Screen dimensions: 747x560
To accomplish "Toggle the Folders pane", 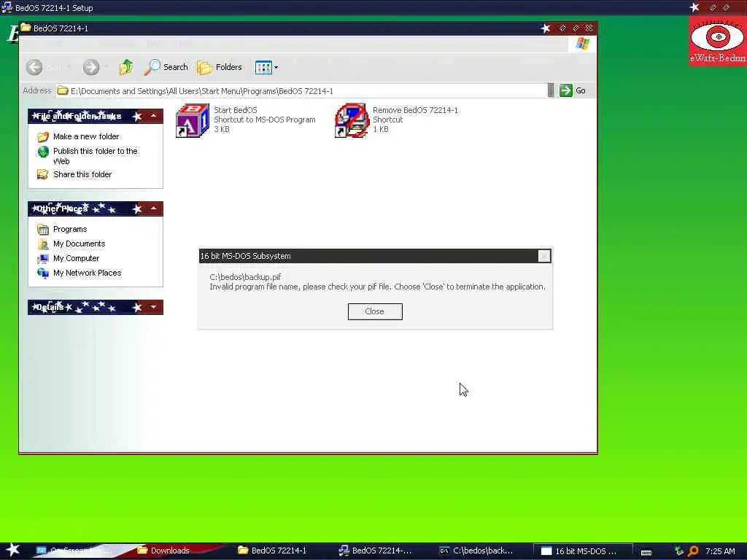I will 220,67.
